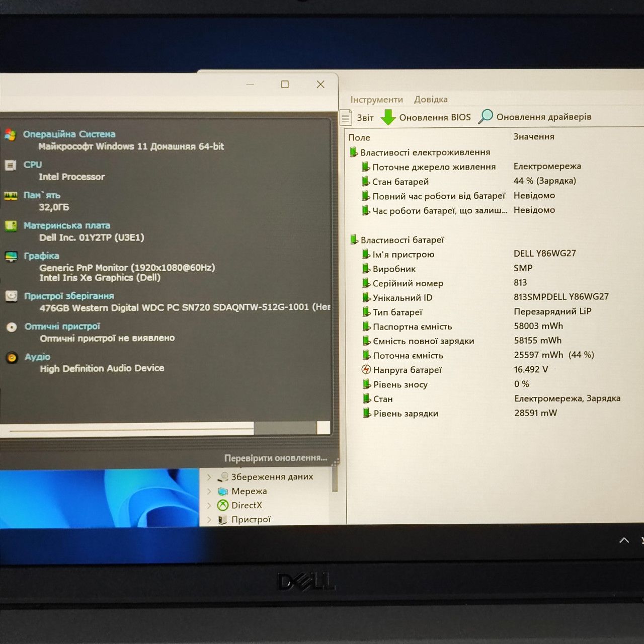Click the Виробник row icon
The height and width of the screenshot is (644, 644).
366,269
